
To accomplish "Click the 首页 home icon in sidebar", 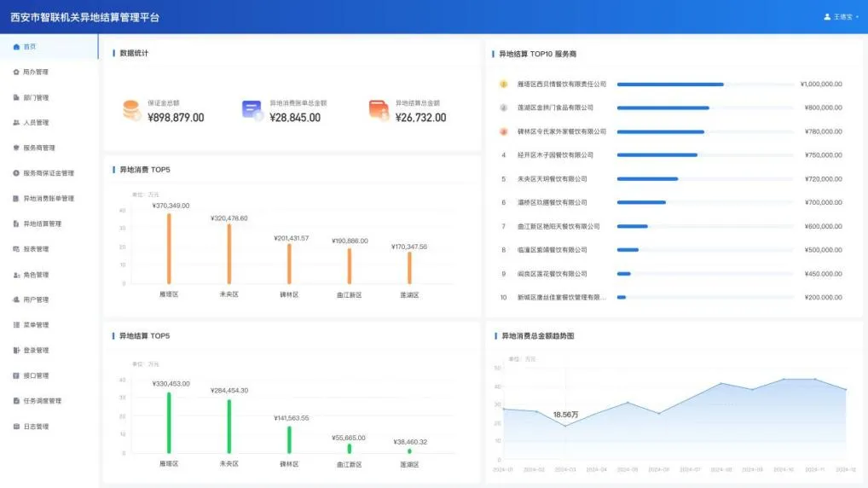I will (16, 47).
